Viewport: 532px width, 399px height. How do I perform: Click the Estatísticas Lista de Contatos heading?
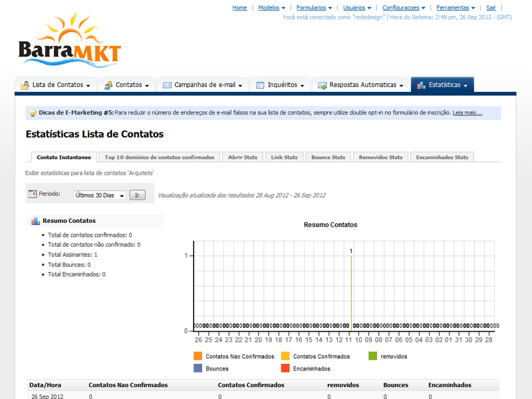(94, 134)
